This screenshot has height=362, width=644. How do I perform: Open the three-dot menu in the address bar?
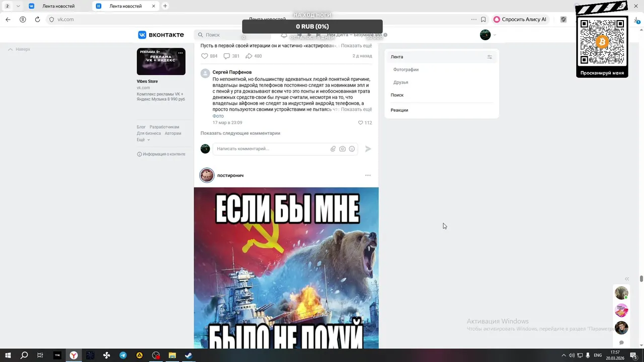tap(473, 19)
